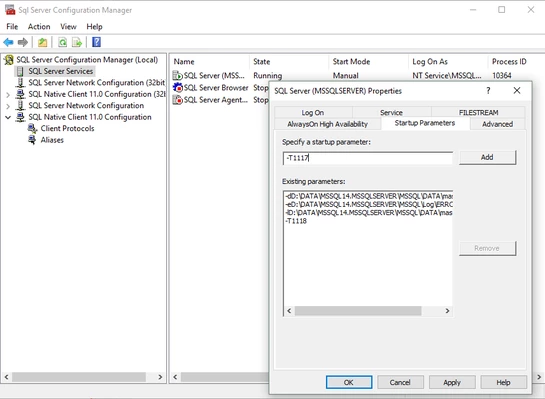
Task: Open the View menu
Action: [68, 27]
